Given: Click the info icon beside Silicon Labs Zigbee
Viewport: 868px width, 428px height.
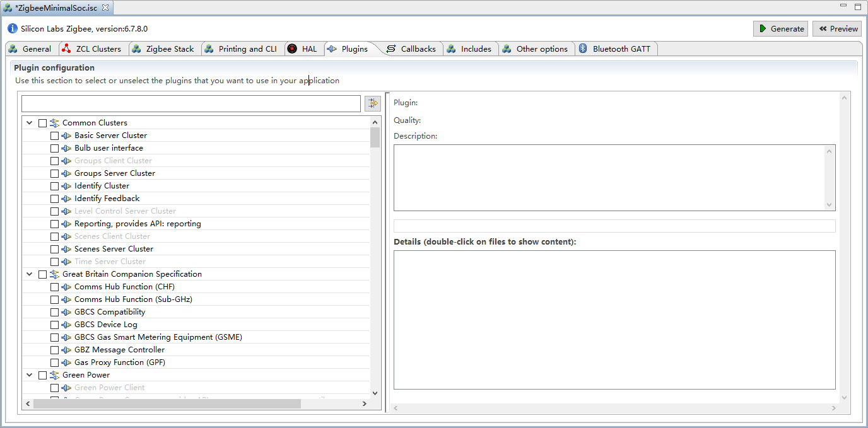Looking at the screenshot, I should click(13, 28).
